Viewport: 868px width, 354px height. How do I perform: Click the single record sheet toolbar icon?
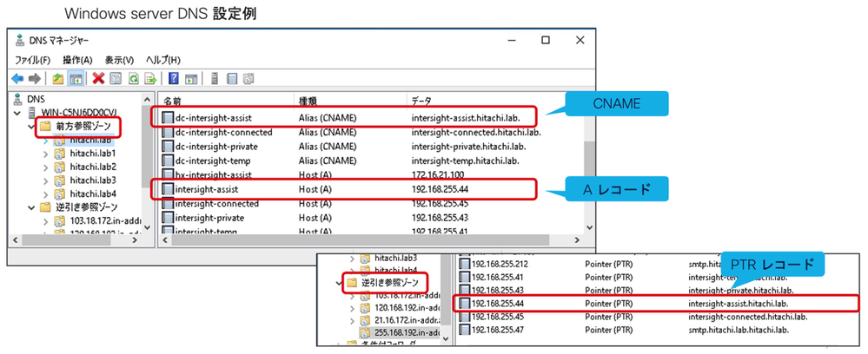click(x=232, y=79)
